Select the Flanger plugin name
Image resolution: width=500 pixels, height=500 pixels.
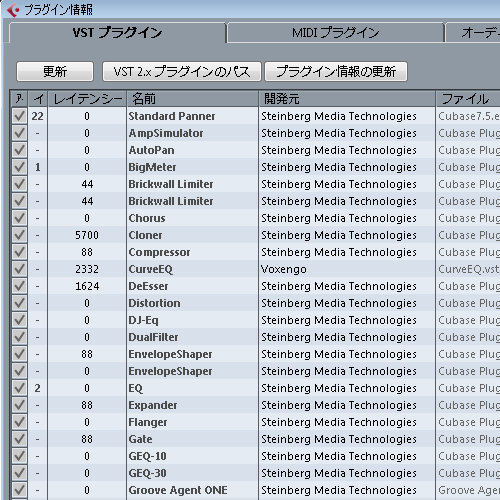pos(148,422)
